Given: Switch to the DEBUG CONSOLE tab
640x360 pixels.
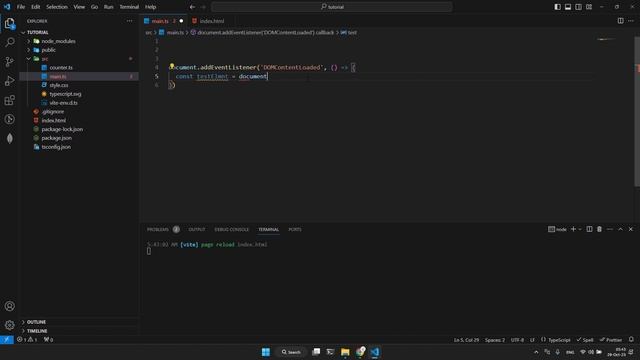Looking at the screenshot, I should pyautogui.click(x=231, y=229).
